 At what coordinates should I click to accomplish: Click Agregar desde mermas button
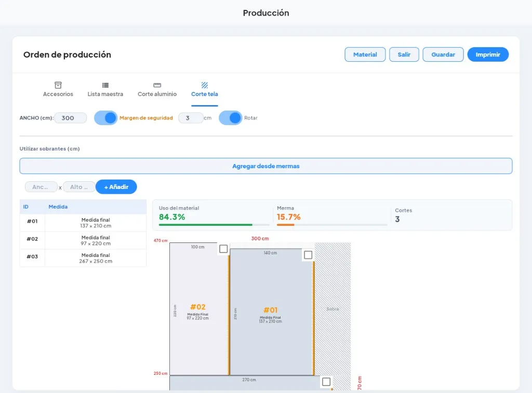(266, 166)
